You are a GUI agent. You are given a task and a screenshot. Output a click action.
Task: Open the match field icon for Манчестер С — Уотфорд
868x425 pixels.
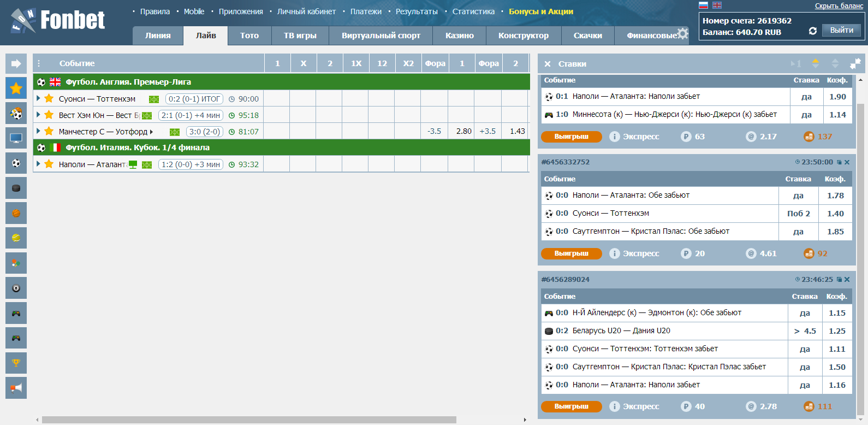coord(175,132)
